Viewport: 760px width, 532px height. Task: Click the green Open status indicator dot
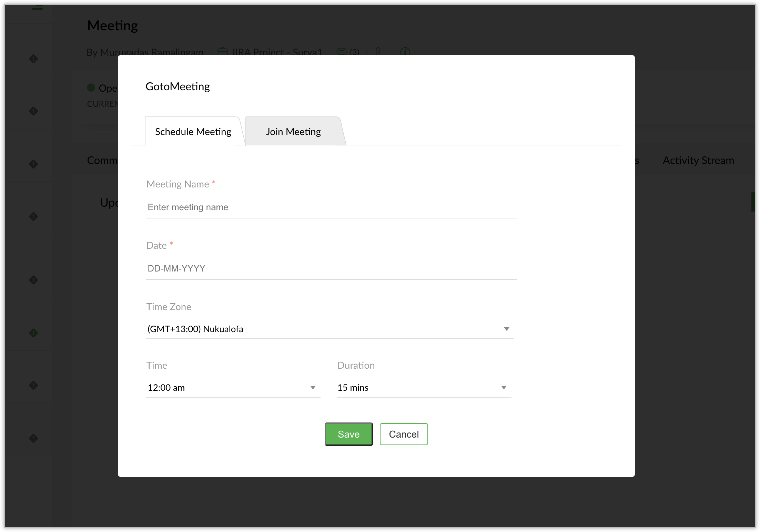pos(91,88)
